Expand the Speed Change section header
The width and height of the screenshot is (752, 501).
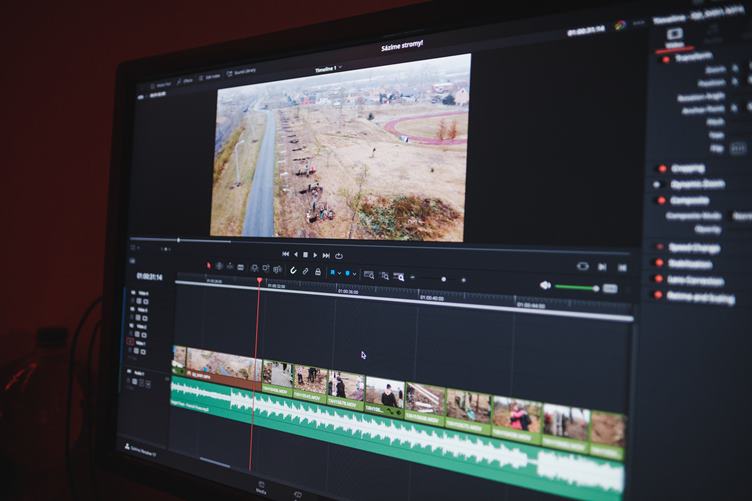pos(694,248)
